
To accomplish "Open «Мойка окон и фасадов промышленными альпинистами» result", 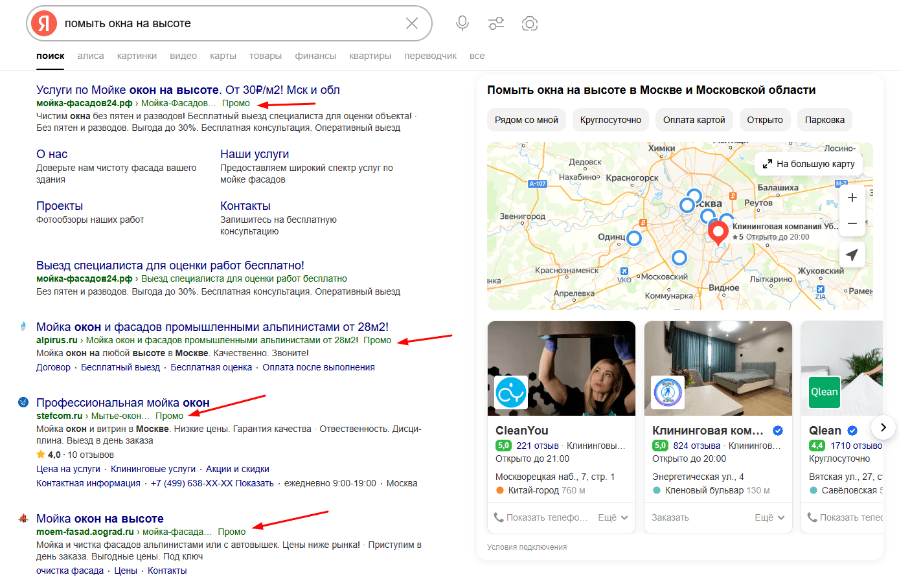I will [x=212, y=327].
